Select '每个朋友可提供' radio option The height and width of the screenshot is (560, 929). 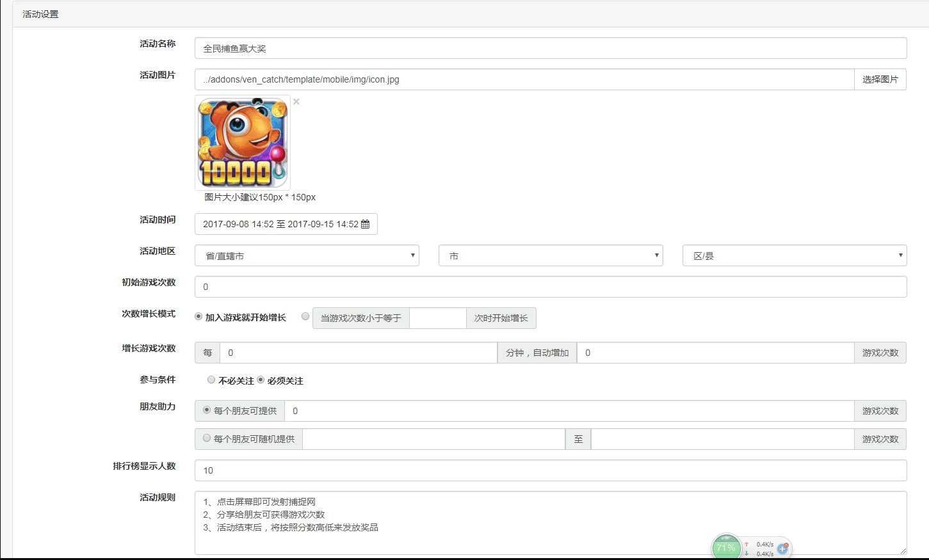point(207,410)
